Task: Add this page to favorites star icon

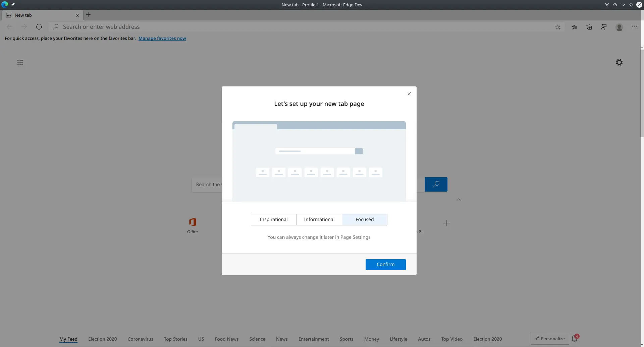Action: click(558, 27)
